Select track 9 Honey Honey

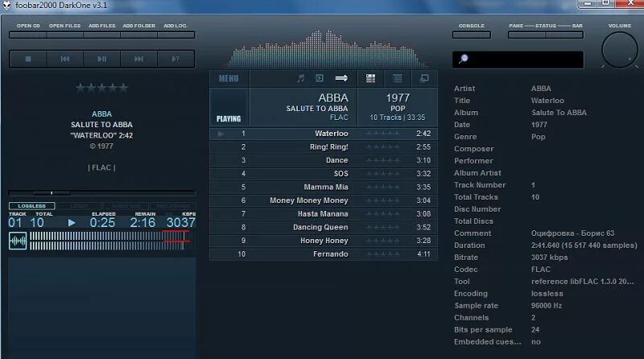pyautogui.click(x=324, y=241)
